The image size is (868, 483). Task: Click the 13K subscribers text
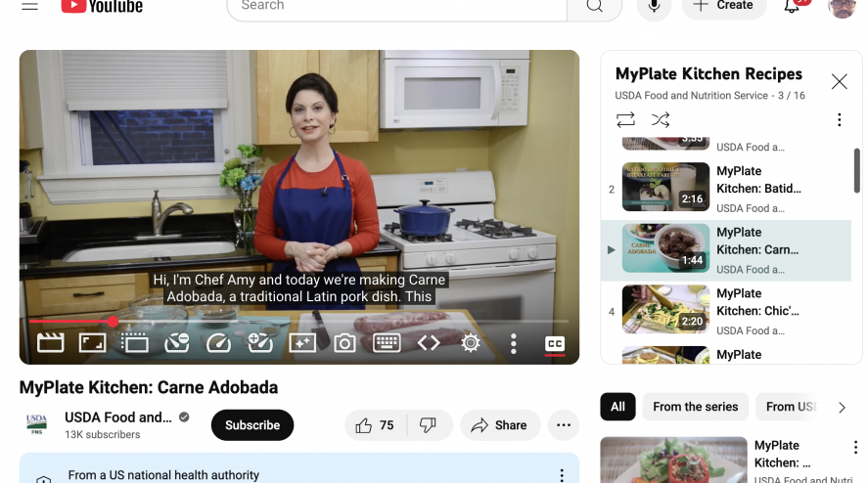pyautogui.click(x=103, y=435)
